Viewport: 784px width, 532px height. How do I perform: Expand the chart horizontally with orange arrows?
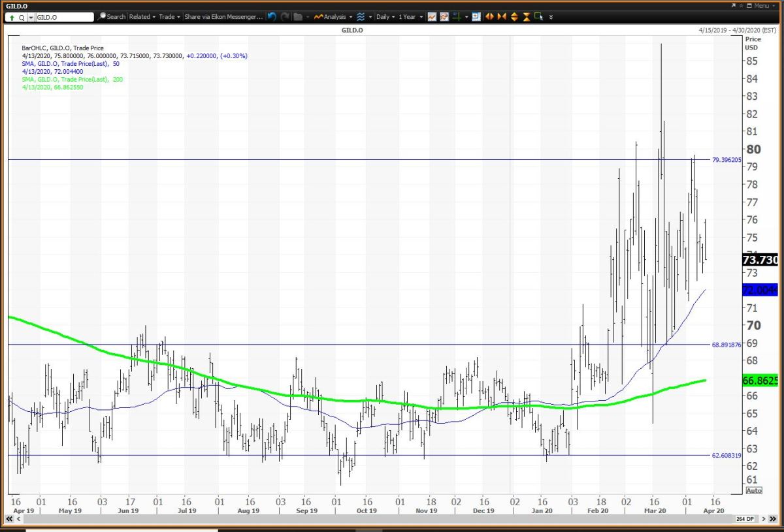coord(489,17)
